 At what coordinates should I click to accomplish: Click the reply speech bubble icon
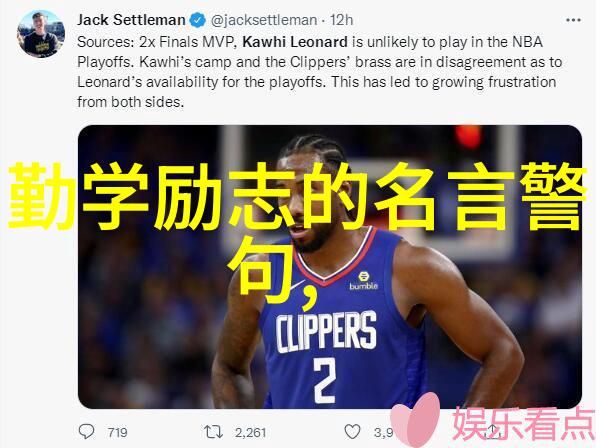[86, 431]
